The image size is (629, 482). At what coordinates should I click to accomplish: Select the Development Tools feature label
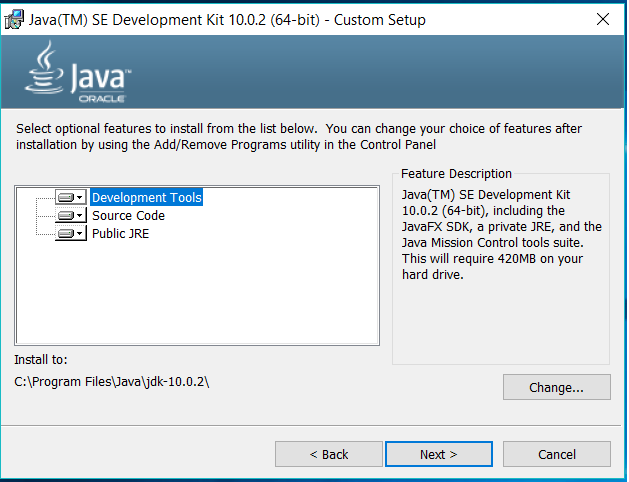[146, 197]
